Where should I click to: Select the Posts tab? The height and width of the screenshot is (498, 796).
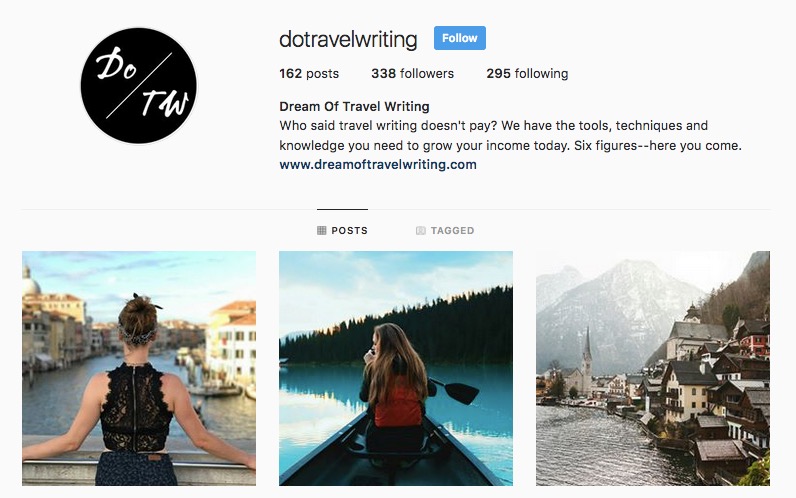pyautogui.click(x=342, y=230)
